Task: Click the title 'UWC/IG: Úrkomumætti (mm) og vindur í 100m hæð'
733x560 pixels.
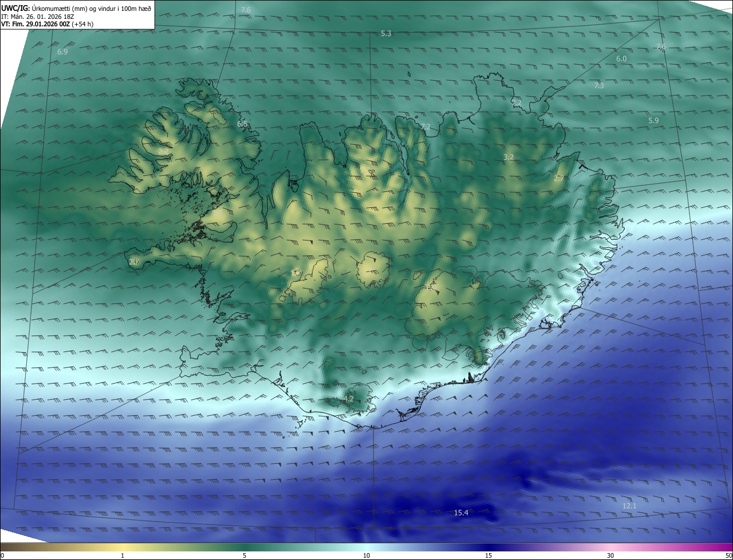Action: [76, 8]
